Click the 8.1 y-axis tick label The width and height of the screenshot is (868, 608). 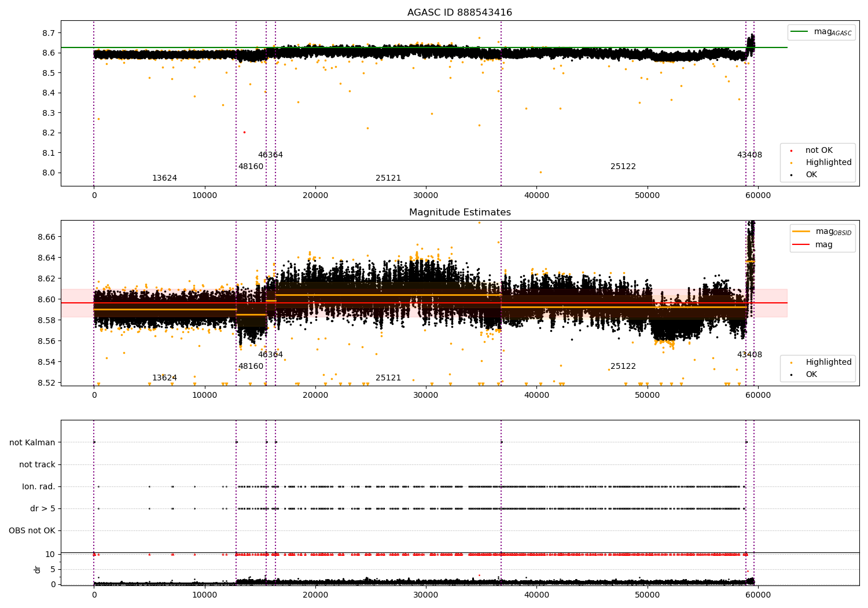click(49, 153)
